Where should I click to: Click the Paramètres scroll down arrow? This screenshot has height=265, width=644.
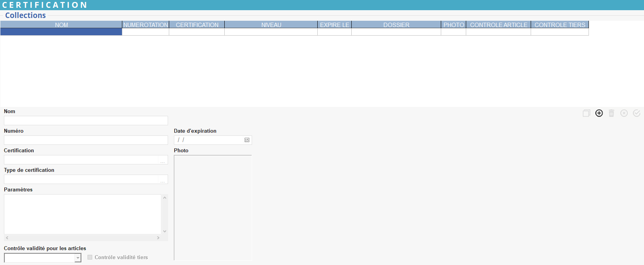coord(165,231)
